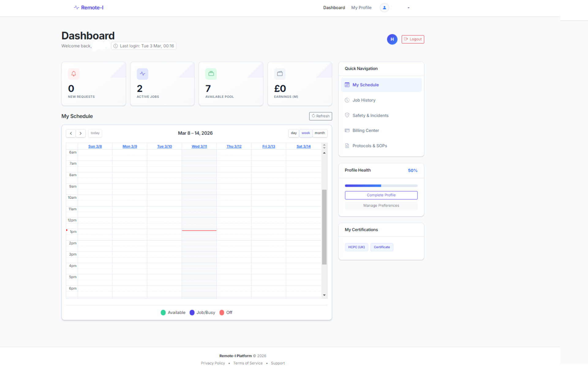Click the Complete Profile button
The height and width of the screenshot is (368, 588).
point(381,195)
